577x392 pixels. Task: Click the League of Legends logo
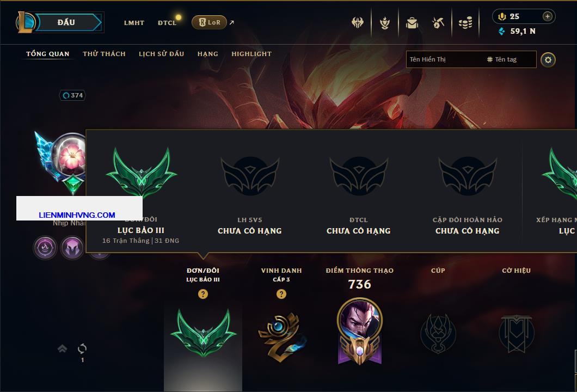coord(25,22)
